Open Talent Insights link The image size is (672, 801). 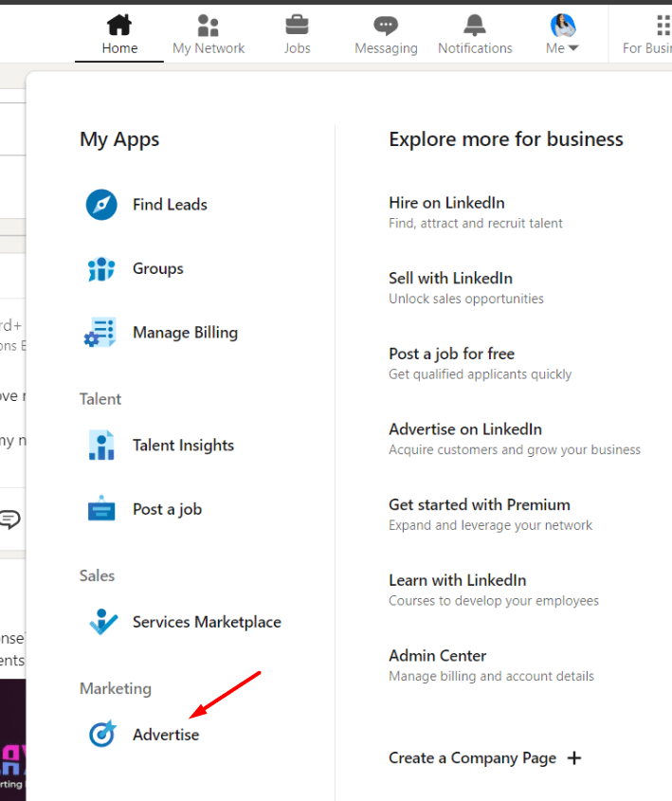tap(183, 445)
